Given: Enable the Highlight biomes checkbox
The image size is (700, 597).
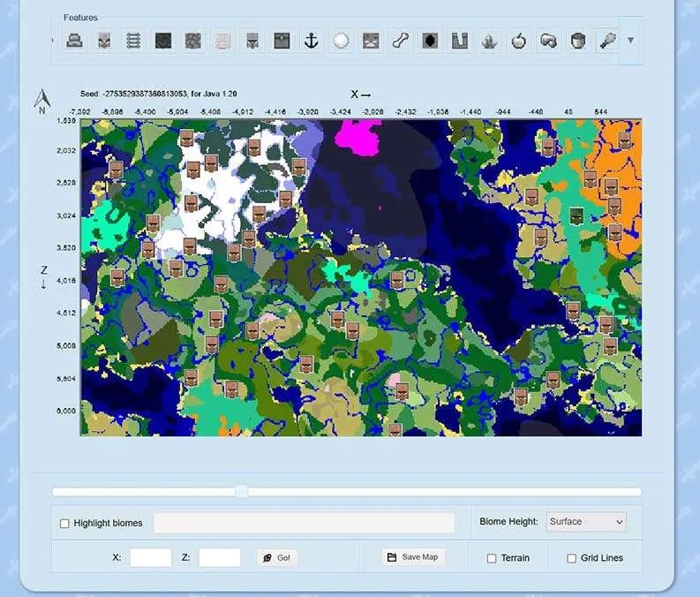Looking at the screenshot, I should [64, 524].
